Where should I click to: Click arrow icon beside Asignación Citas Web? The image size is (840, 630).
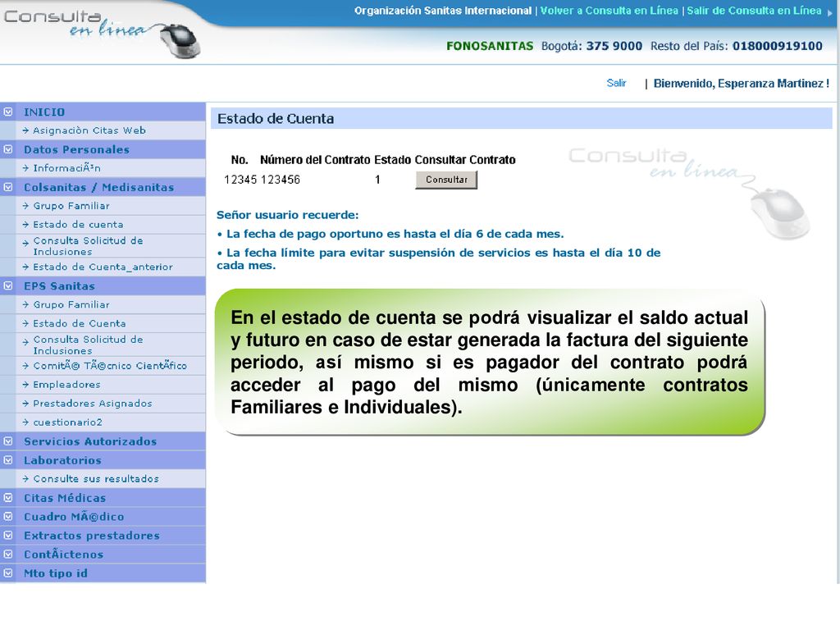[x=25, y=130]
